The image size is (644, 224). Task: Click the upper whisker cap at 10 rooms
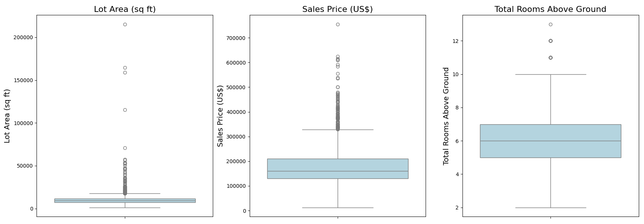pyautogui.click(x=550, y=74)
